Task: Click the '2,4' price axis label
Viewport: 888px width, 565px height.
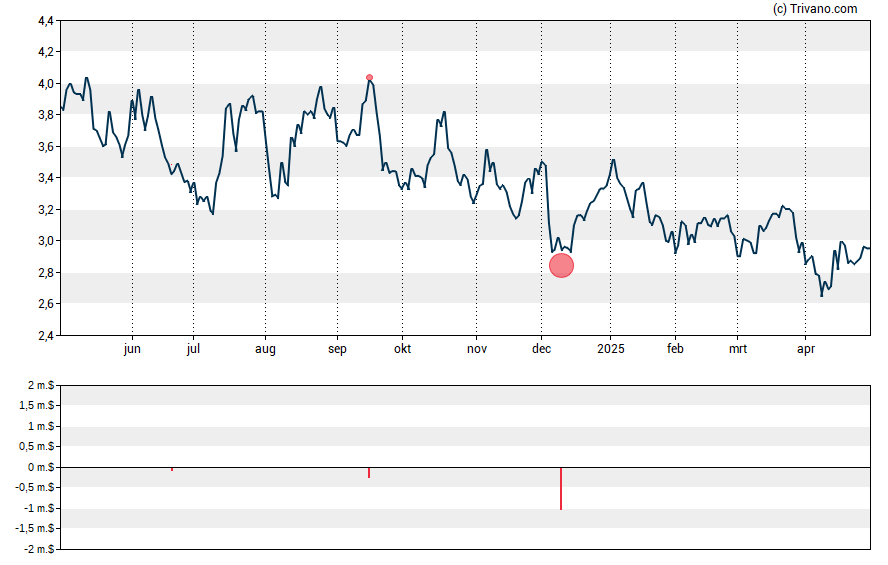Action: tap(46, 336)
